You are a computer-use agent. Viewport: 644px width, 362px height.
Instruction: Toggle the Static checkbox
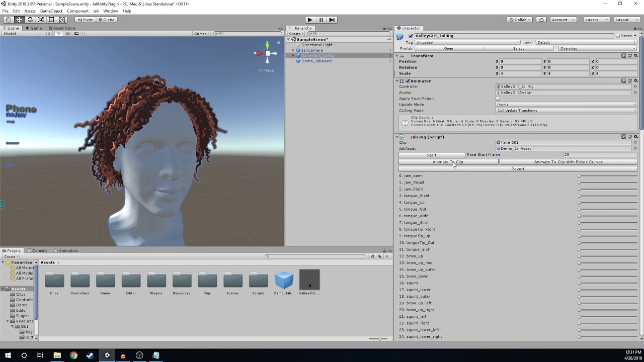618,36
